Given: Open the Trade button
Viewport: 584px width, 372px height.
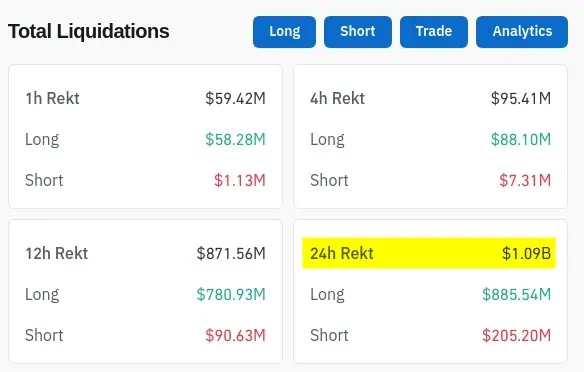Looking at the screenshot, I should [x=434, y=32].
